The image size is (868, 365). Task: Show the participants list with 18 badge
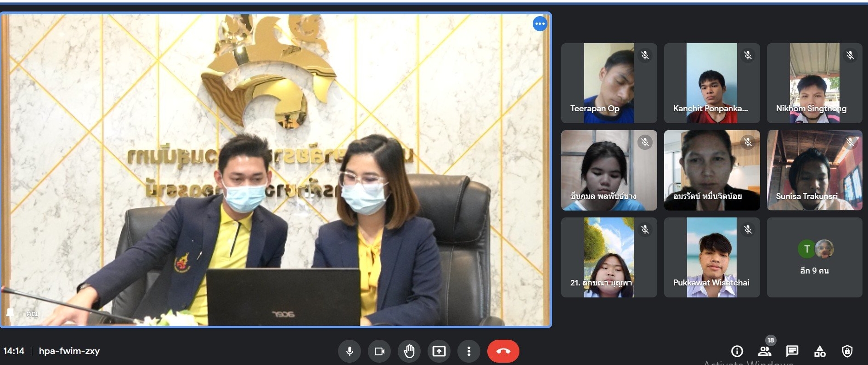(x=765, y=351)
